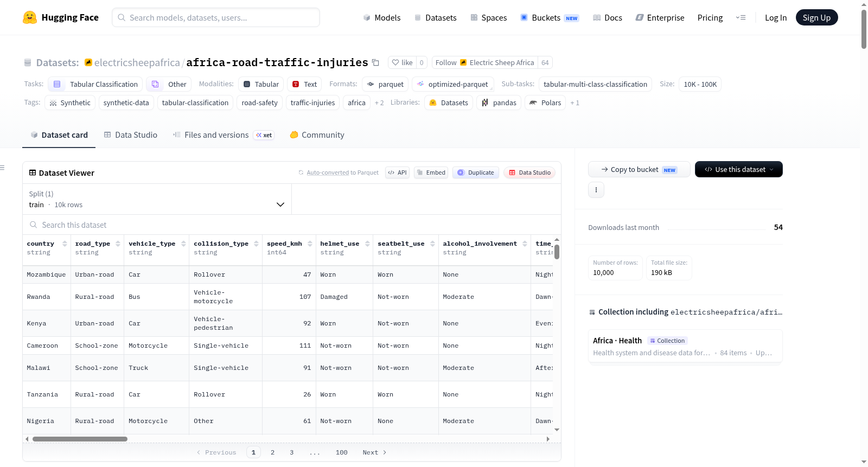Copy dataset name with the copy icon
The image size is (868, 467).
[375, 62]
